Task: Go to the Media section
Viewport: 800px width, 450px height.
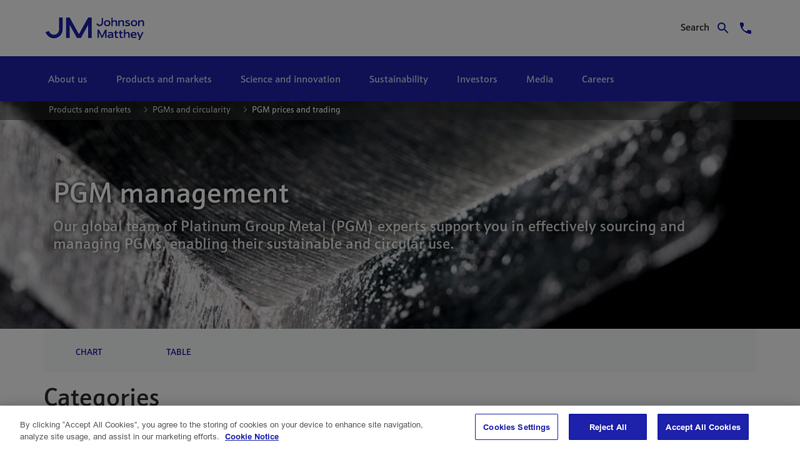Action: coord(539,79)
